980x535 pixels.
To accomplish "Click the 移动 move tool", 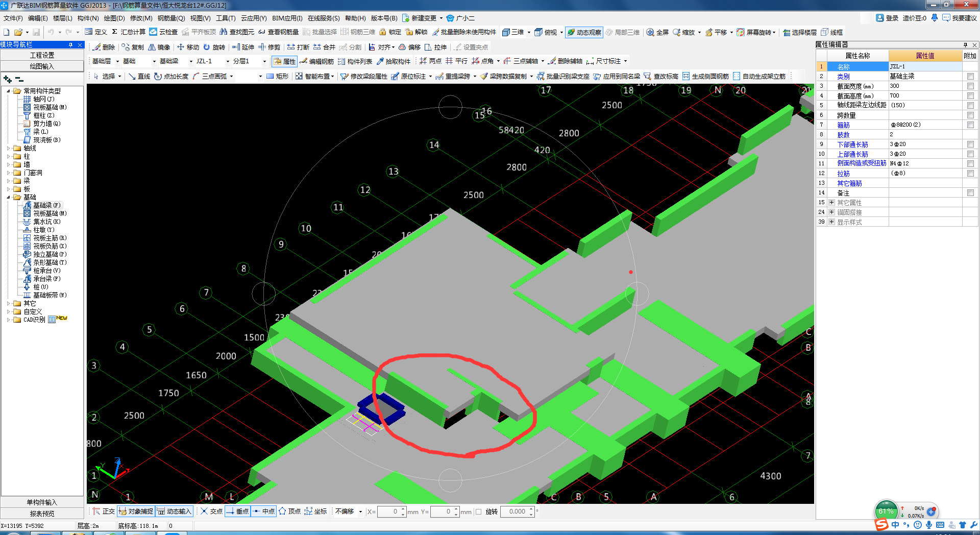I will 188,47.
